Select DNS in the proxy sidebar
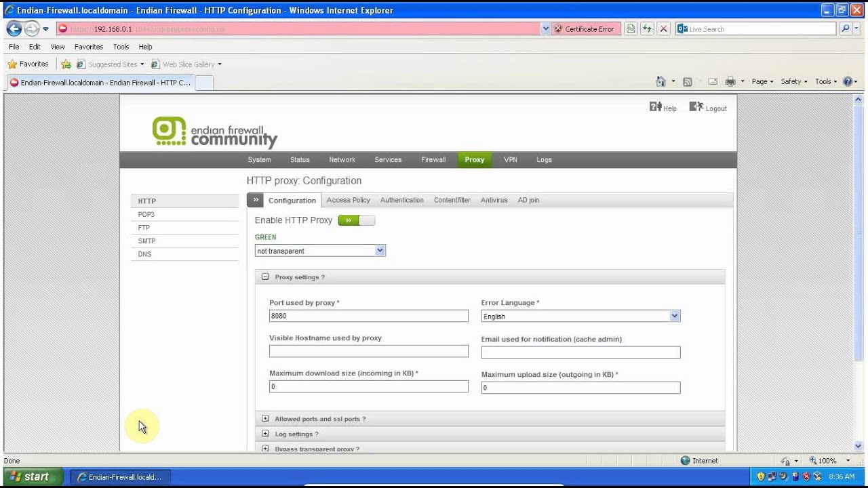The height and width of the screenshot is (488, 868). point(184,254)
